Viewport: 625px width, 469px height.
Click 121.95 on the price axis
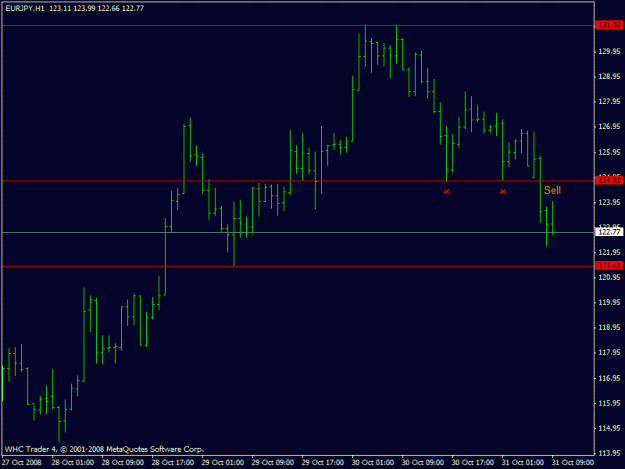(x=609, y=252)
